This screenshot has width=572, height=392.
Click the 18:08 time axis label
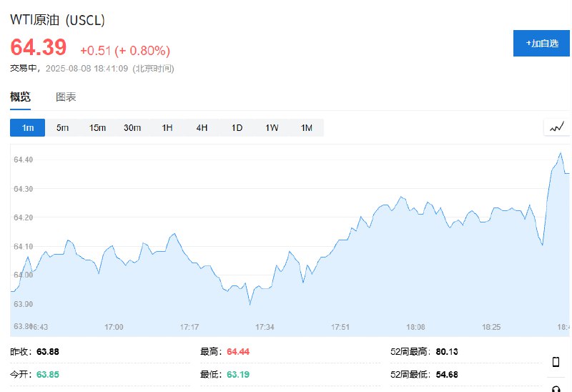[415, 327]
